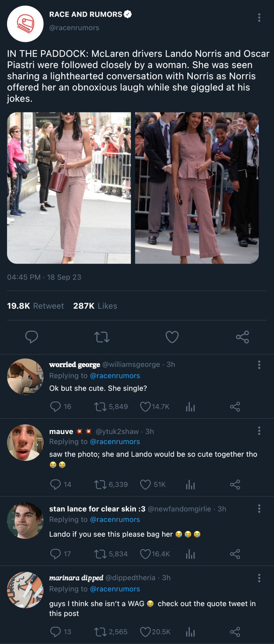Viewport: 274px width, 644px height.
Task: Click @racenrumors link in worried george's reply
Action: 115,376
